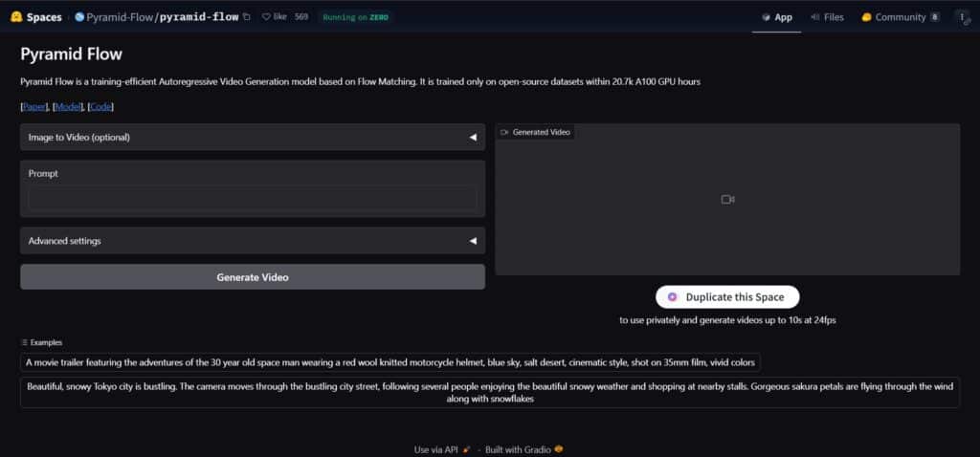Open the Community tab
The width and height of the screenshot is (980, 457).
(x=893, y=17)
